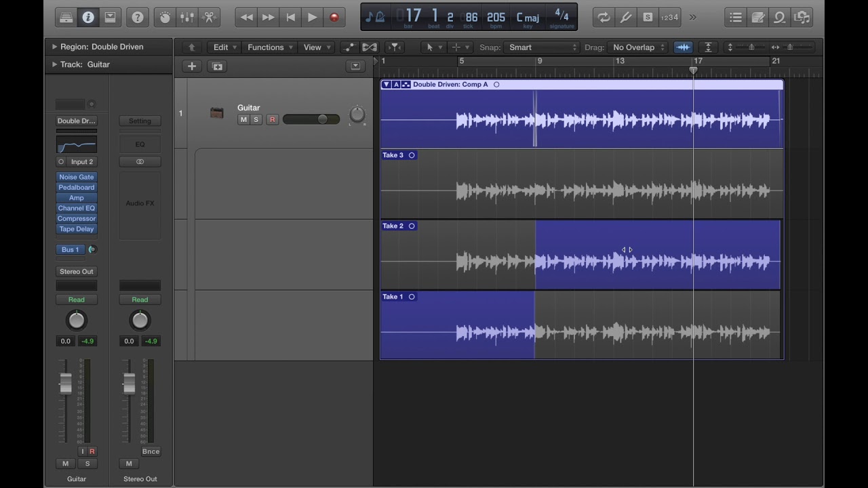Click the duplicate track button

click(217, 66)
